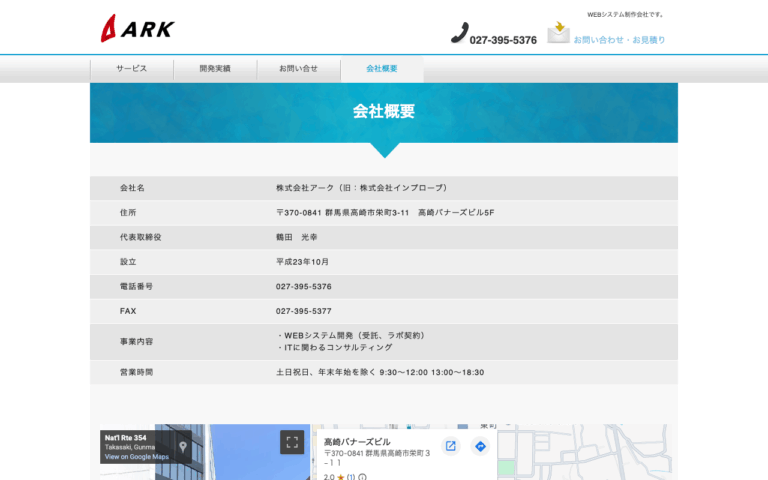Click the map review count link

pyautogui.click(x=351, y=477)
